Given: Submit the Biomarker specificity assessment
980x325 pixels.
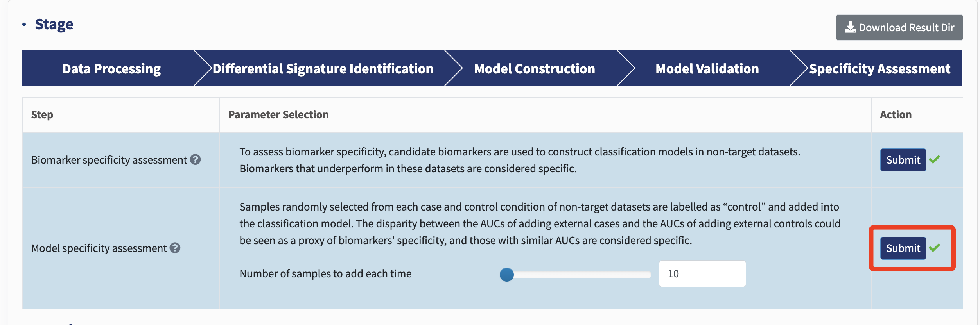Looking at the screenshot, I should click(x=903, y=160).
